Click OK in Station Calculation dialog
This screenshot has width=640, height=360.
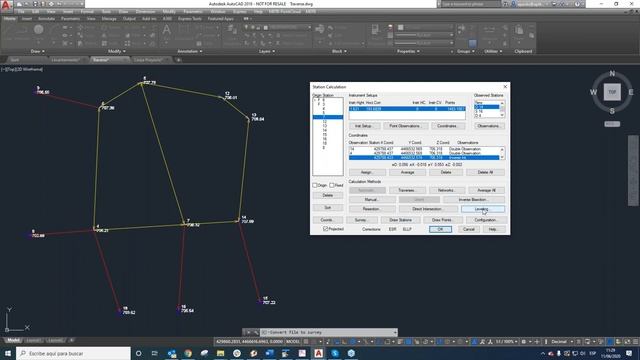[x=440, y=229]
